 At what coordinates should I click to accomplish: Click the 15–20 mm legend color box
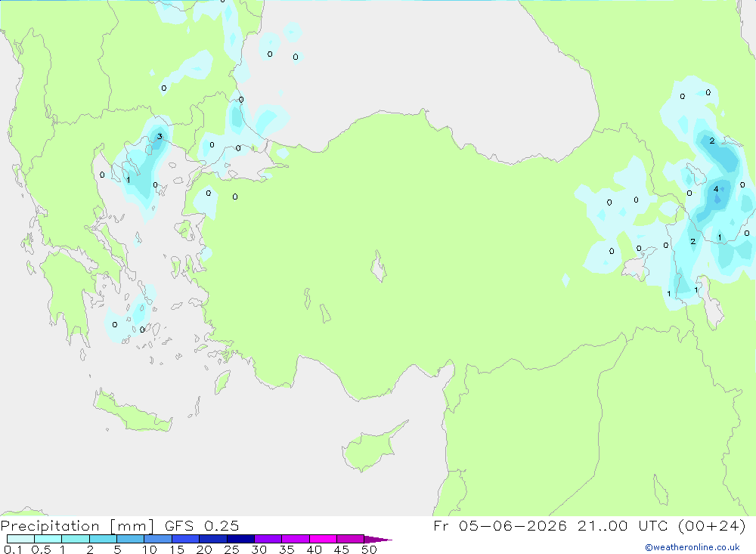click(x=186, y=539)
